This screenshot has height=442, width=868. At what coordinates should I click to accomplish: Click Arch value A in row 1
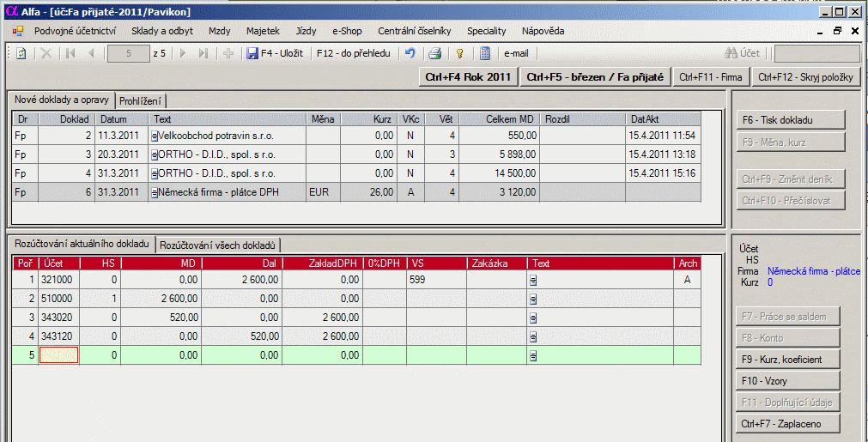point(687,281)
